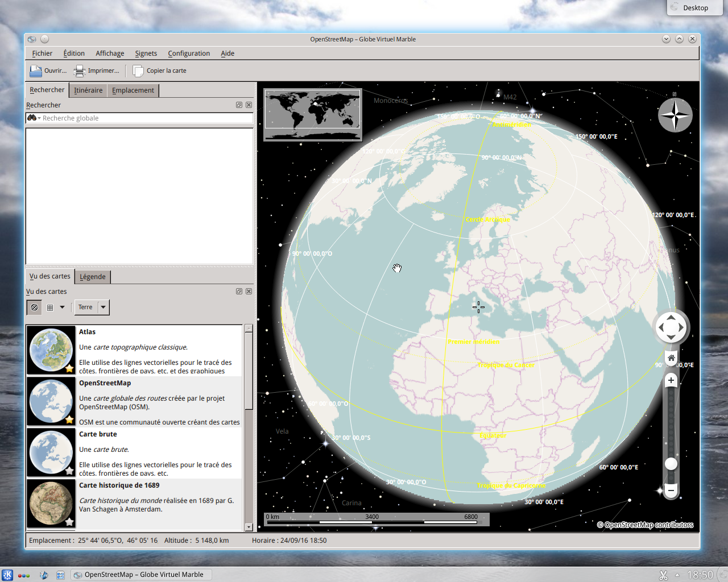The height and width of the screenshot is (582, 728).
Task: Click the Ouvrir toolbar button
Action: coord(48,70)
